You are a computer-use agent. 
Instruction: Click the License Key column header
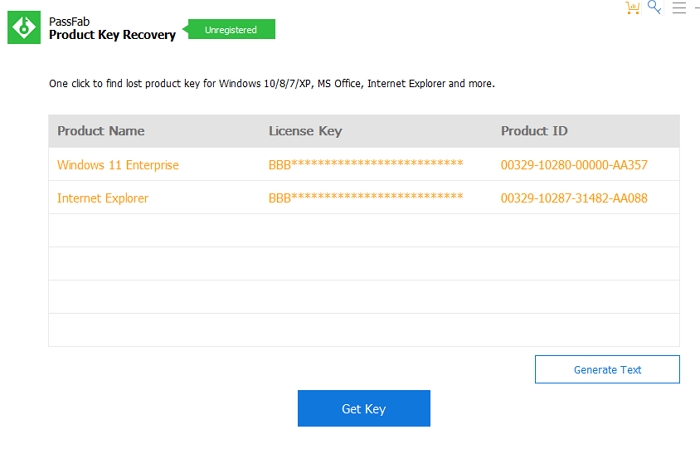point(305,131)
